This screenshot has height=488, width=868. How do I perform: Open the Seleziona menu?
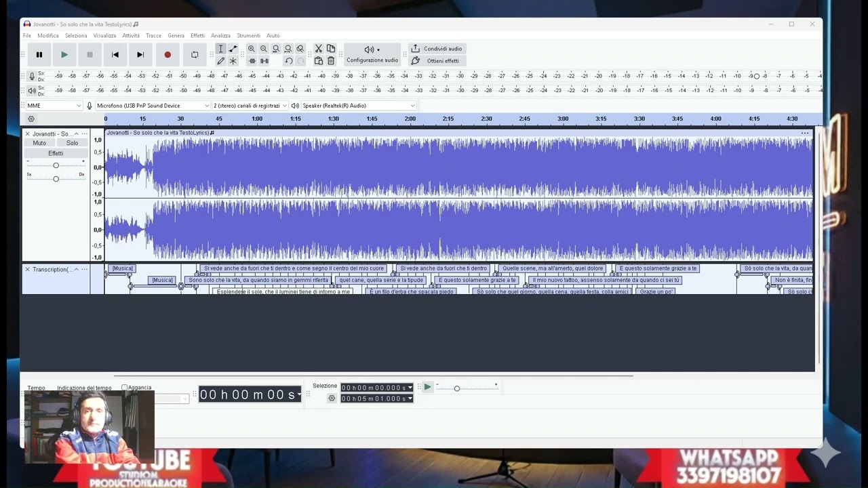tap(76, 36)
